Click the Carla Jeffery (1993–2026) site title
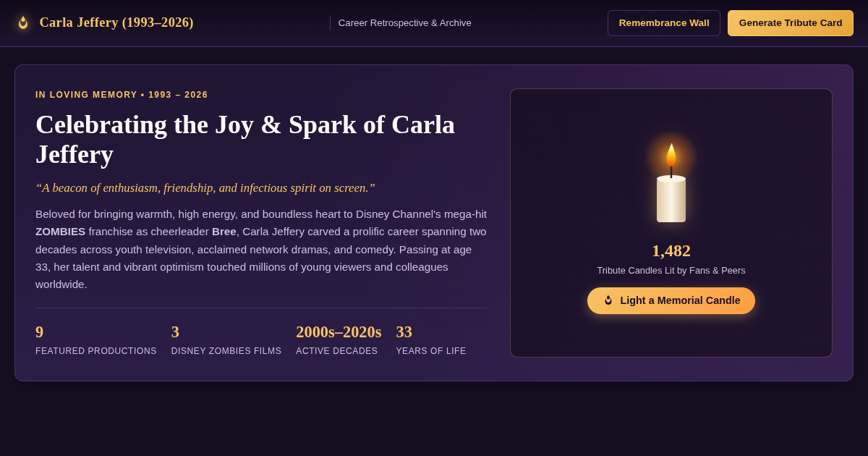Screen dimensions: 868x456 (x=116, y=22)
